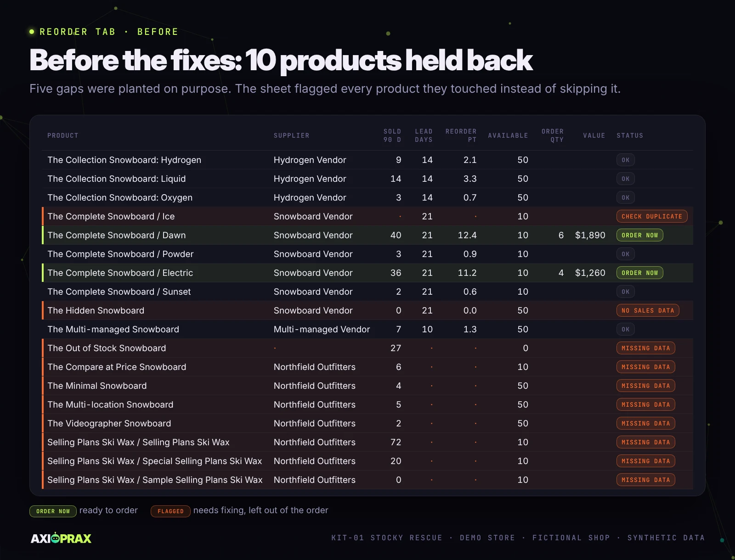The image size is (735, 560).
Task: Click NO SALES DATA badge
Action: [x=648, y=310]
